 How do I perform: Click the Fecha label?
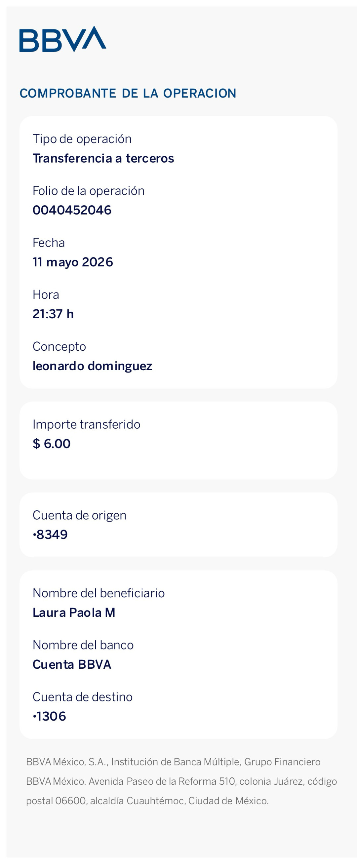click(x=49, y=243)
